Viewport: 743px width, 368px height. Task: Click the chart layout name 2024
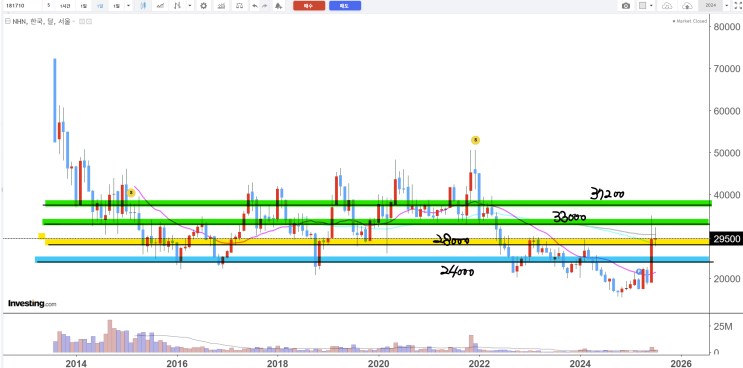pyautogui.click(x=710, y=6)
